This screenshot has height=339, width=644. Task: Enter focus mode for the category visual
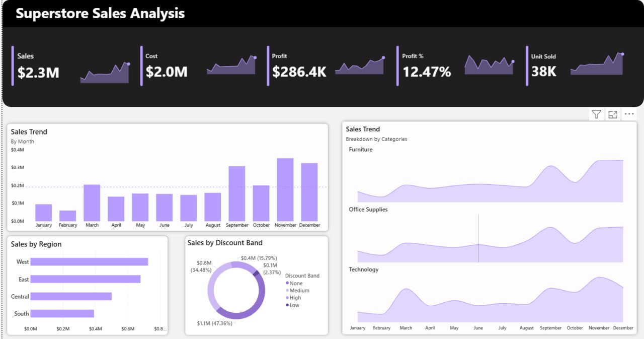tap(613, 114)
